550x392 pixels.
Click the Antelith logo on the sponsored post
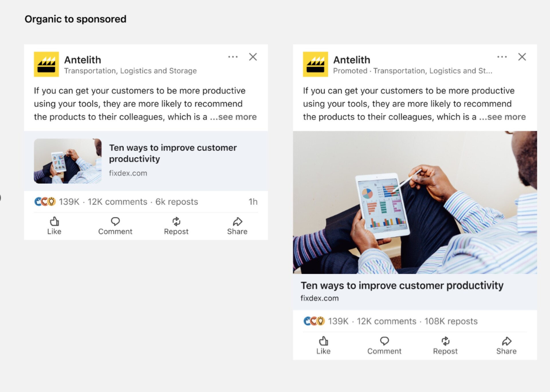tap(315, 64)
